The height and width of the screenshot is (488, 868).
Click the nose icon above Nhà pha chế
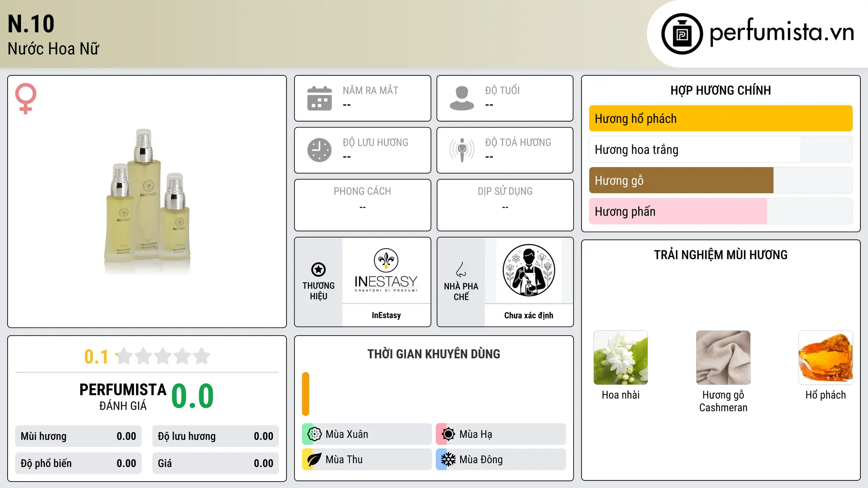(461, 269)
